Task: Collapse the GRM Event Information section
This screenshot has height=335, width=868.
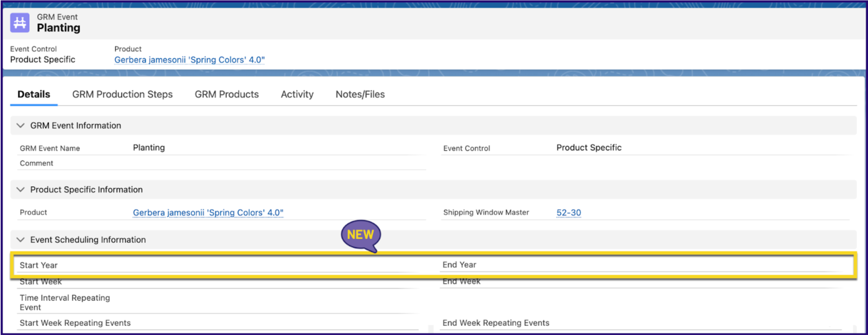Action: tap(21, 125)
